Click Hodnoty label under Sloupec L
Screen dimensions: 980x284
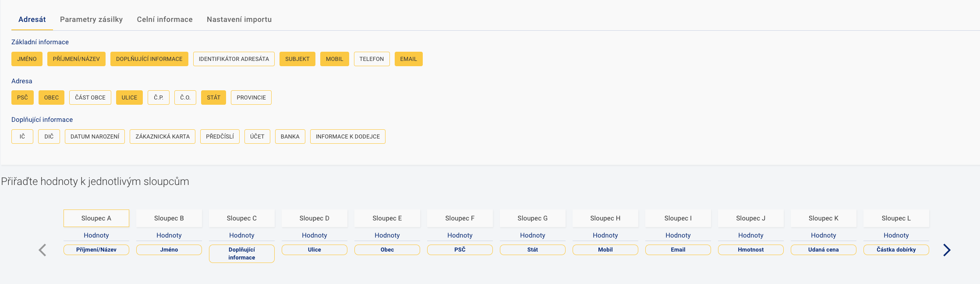pyautogui.click(x=896, y=235)
